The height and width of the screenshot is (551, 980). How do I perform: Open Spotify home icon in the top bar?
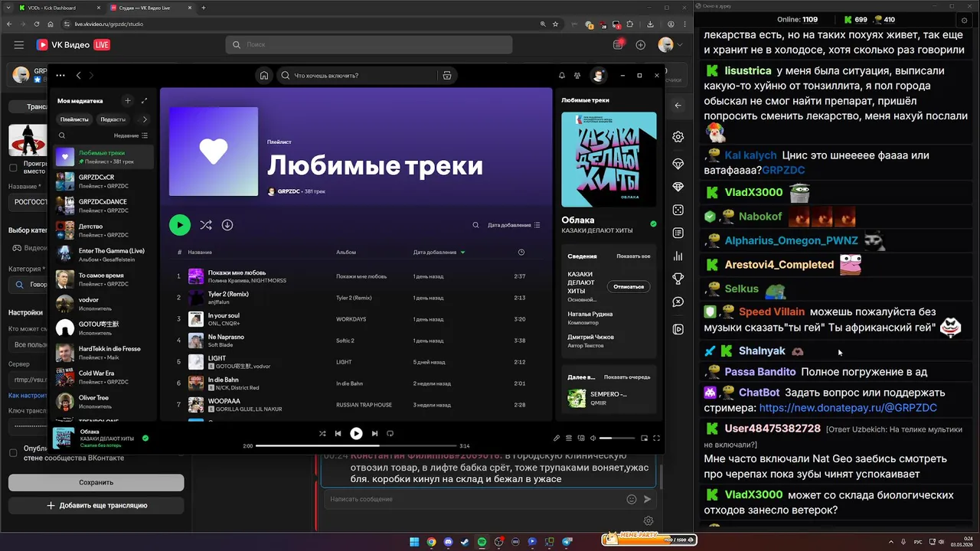click(x=264, y=76)
